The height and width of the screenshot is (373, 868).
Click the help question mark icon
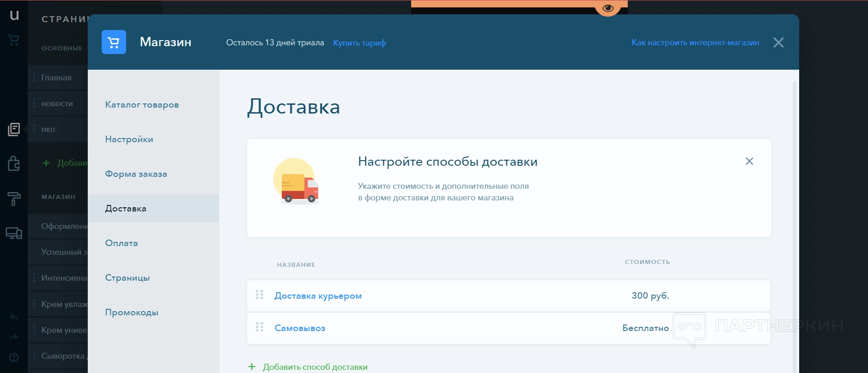14,357
